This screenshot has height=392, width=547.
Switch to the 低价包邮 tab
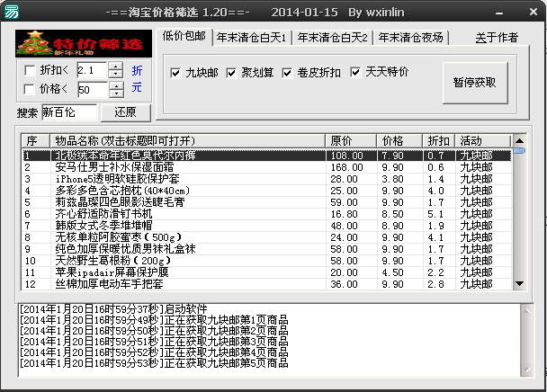(x=184, y=37)
